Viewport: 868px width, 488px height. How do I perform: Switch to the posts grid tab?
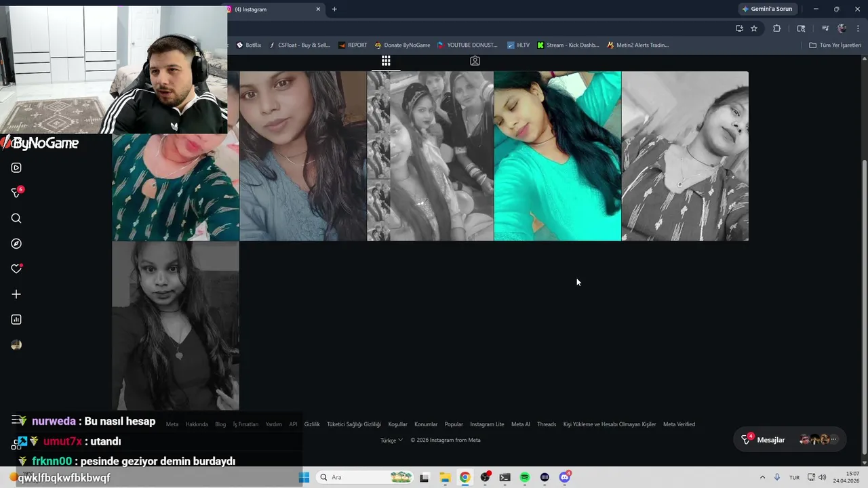pos(386,61)
